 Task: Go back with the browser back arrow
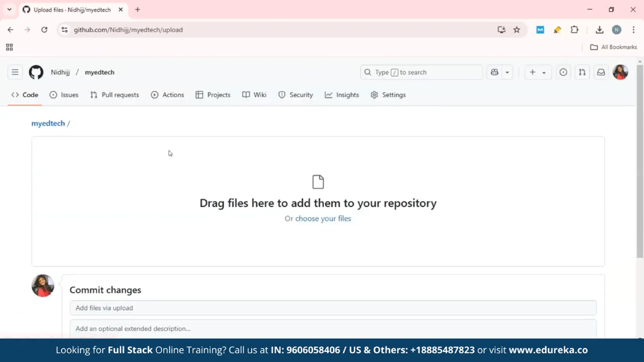coord(10,30)
